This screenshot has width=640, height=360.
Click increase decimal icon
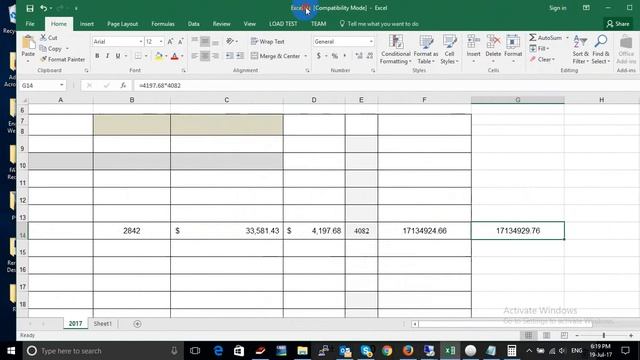(359, 56)
